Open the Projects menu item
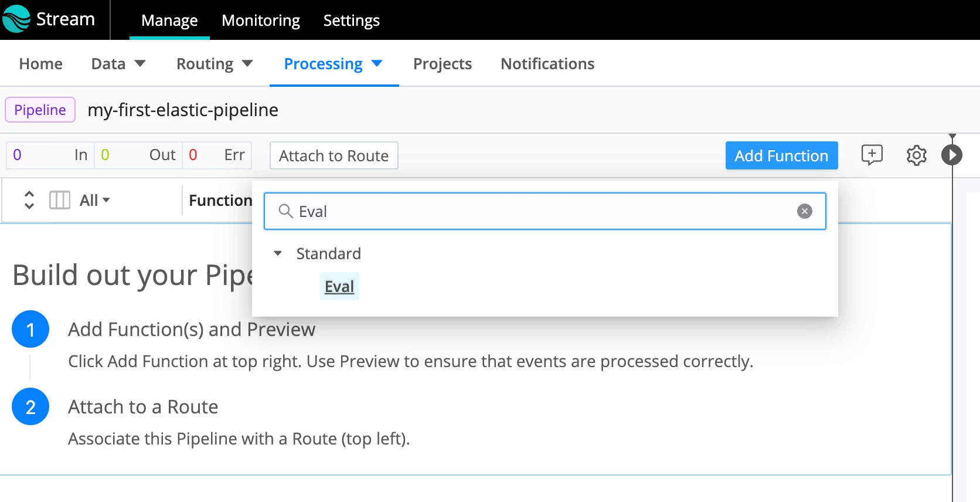980x502 pixels. pyautogui.click(x=443, y=63)
